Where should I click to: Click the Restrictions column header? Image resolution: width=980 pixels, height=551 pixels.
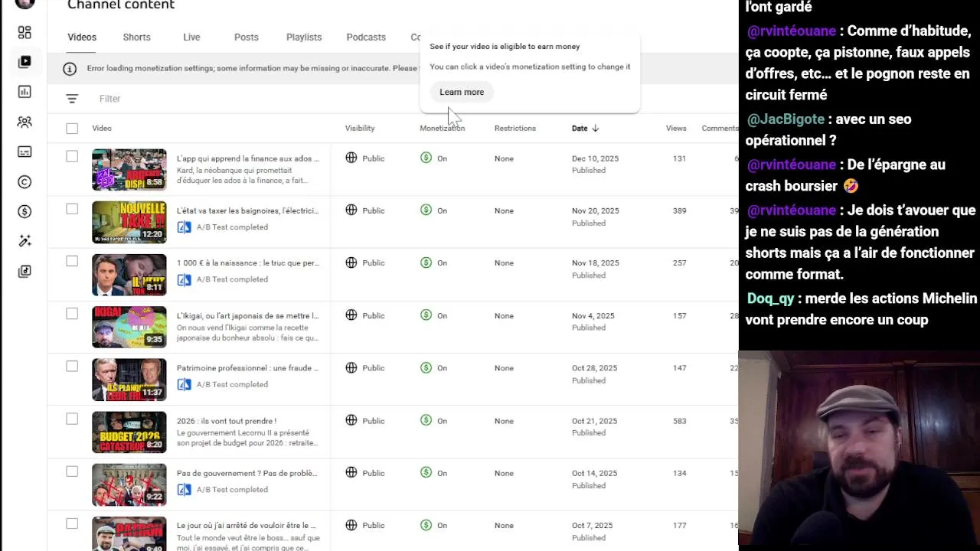click(515, 129)
